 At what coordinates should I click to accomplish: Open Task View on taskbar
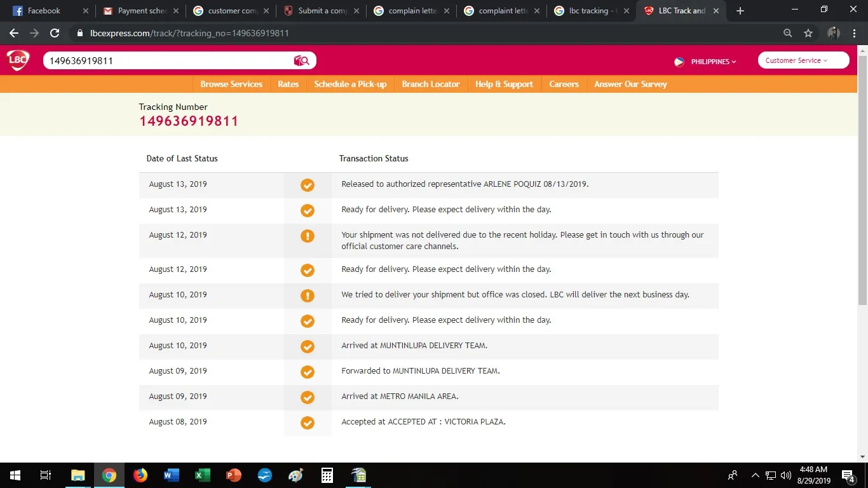pos(46,475)
